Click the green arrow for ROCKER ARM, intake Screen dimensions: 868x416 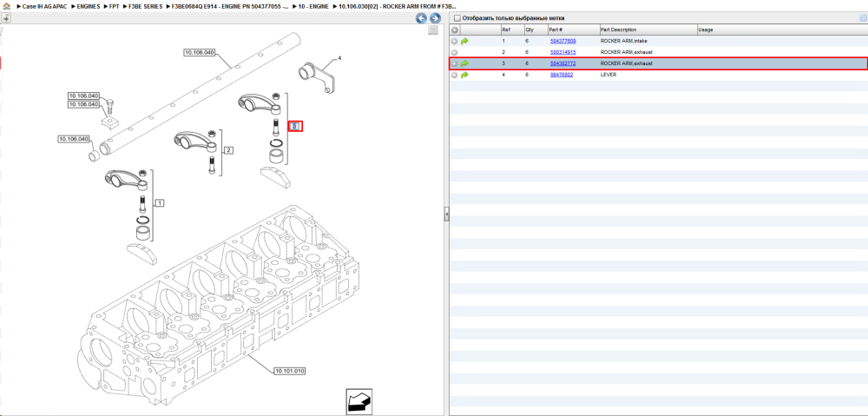pos(464,41)
